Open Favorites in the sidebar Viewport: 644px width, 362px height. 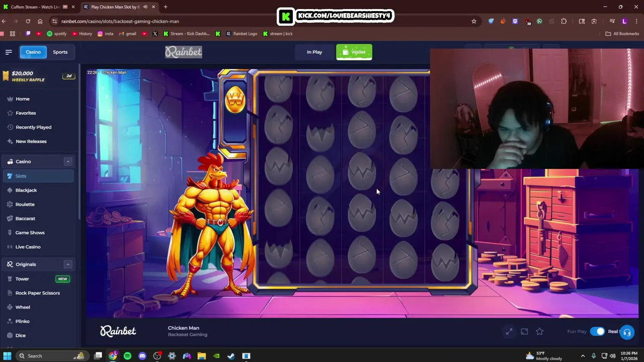26,113
